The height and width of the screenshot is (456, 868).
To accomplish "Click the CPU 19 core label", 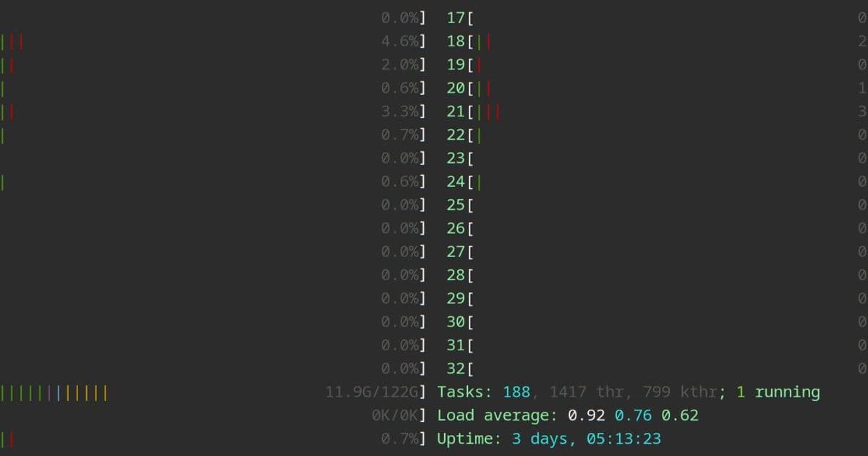I will pyautogui.click(x=456, y=65).
